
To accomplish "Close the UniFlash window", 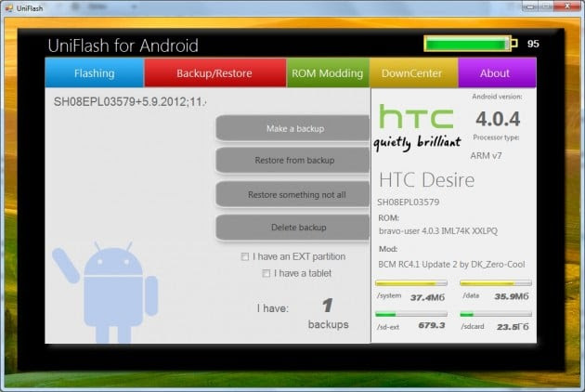I will (567, 6).
